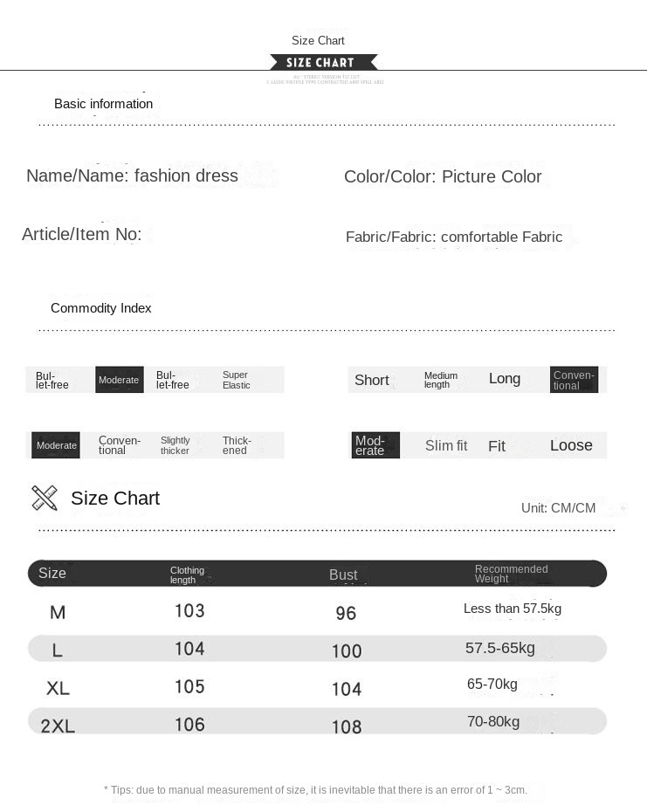
Task: Click the highlighted Conventional option beside Long
Action: (x=574, y=380)
